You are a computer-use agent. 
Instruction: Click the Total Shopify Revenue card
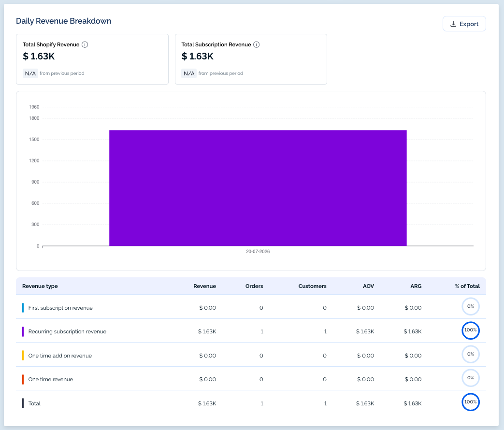coord(92,59)
